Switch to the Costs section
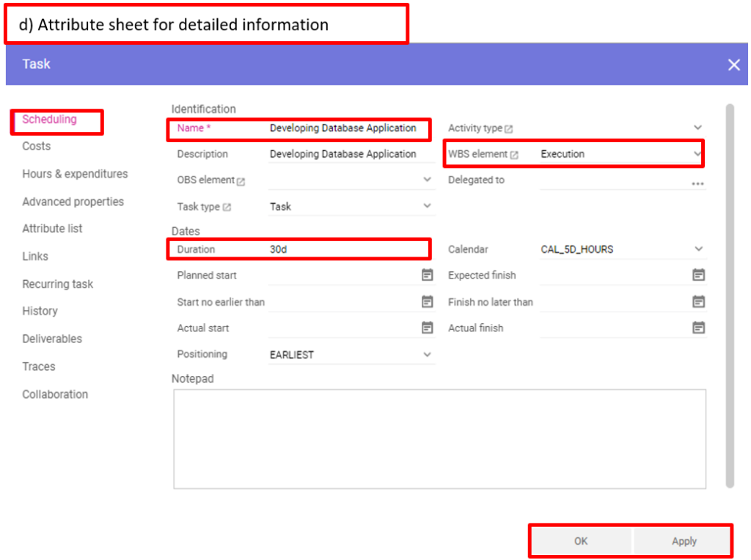This screenshot has height=560, width=751. click(37, 146)
